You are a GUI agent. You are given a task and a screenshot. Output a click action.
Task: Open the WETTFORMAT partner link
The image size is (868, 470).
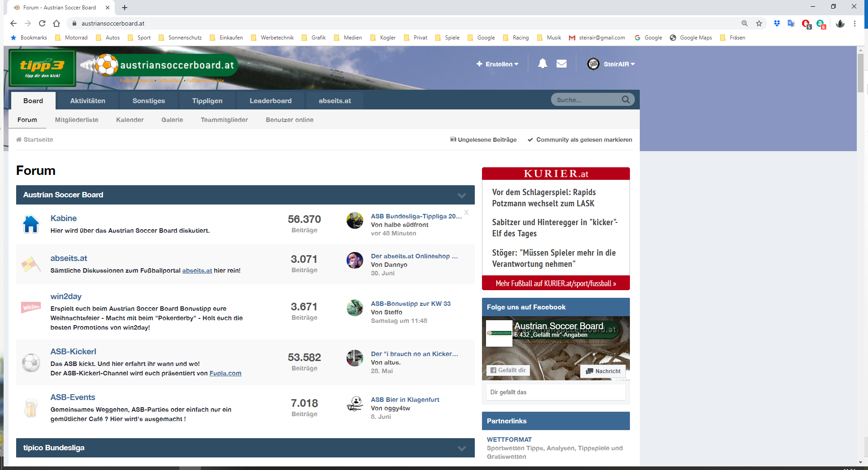[509, 440]
